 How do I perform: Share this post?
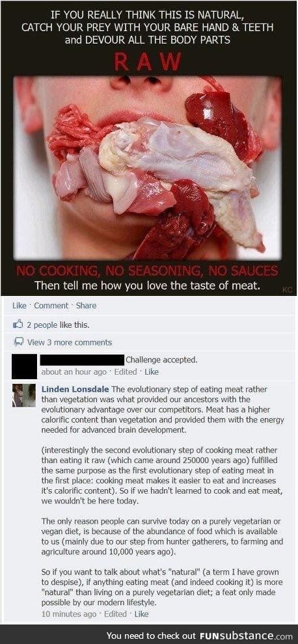(x=87, y=306)
